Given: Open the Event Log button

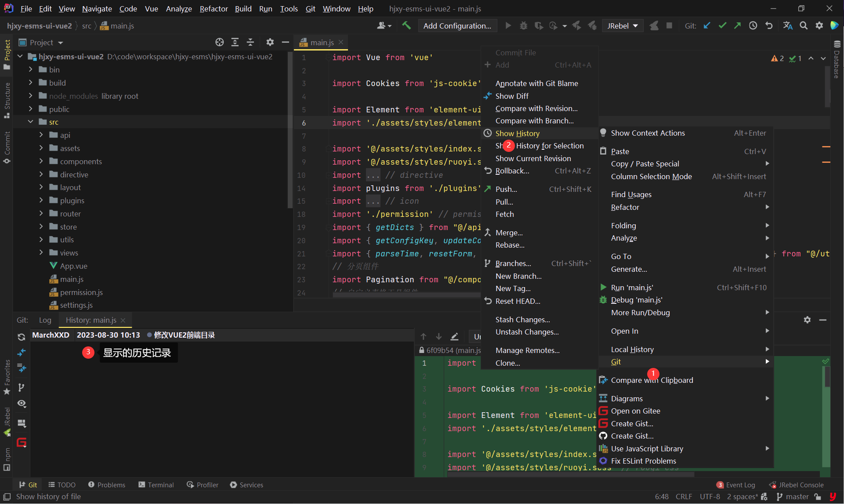Looking at the screenshot, I should (736, 485).
